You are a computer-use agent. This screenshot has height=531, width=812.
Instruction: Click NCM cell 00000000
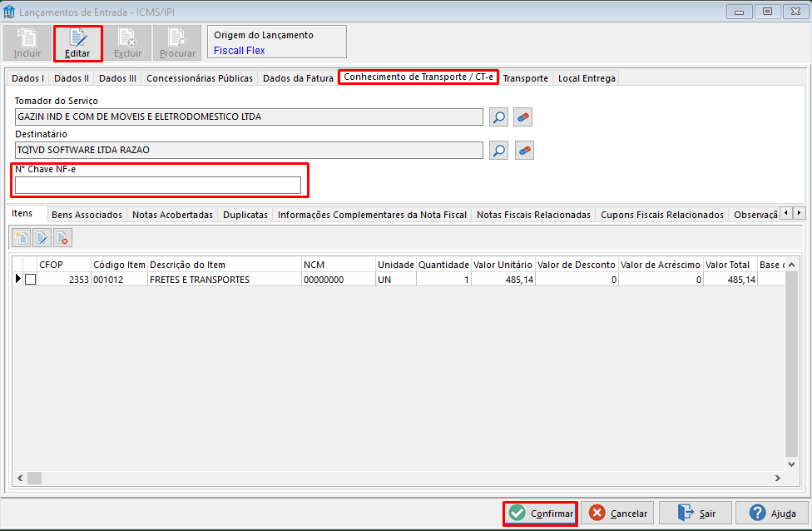(338, 280)
